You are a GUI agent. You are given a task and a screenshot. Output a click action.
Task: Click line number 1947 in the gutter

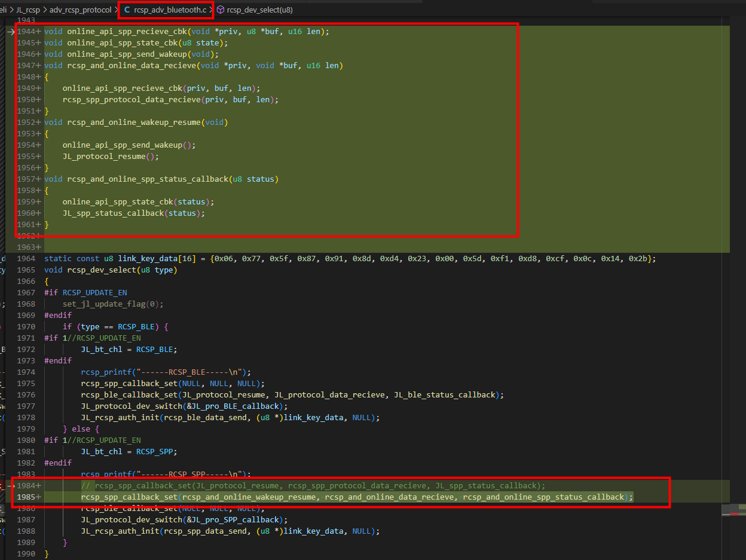click(x=26, y=65)
